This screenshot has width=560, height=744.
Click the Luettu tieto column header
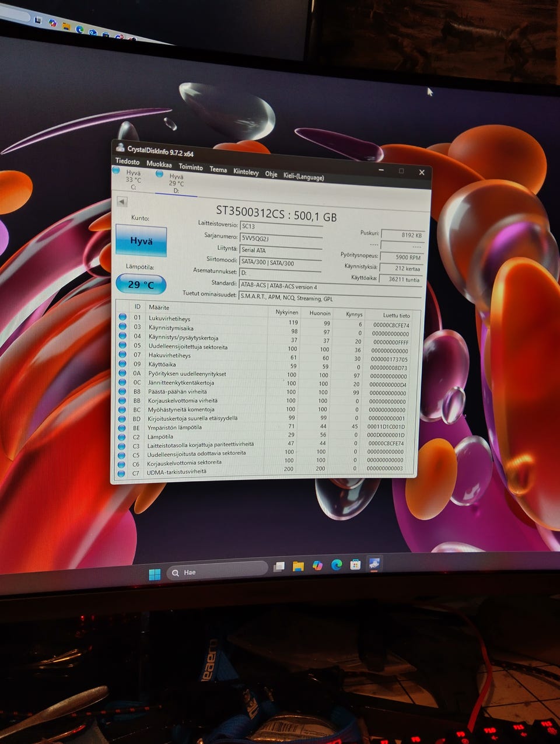396,316
